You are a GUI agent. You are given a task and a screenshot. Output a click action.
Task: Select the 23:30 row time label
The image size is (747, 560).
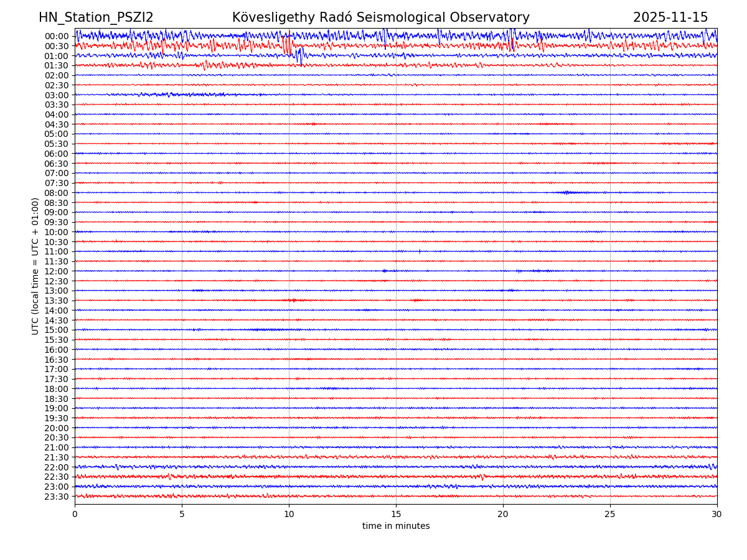point(57,497)
